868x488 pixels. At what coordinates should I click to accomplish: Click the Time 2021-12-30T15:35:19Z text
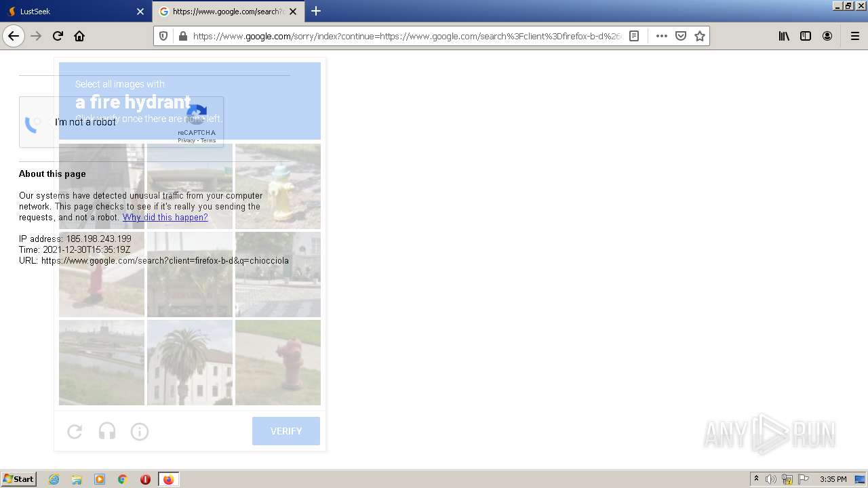click(75, 250)
